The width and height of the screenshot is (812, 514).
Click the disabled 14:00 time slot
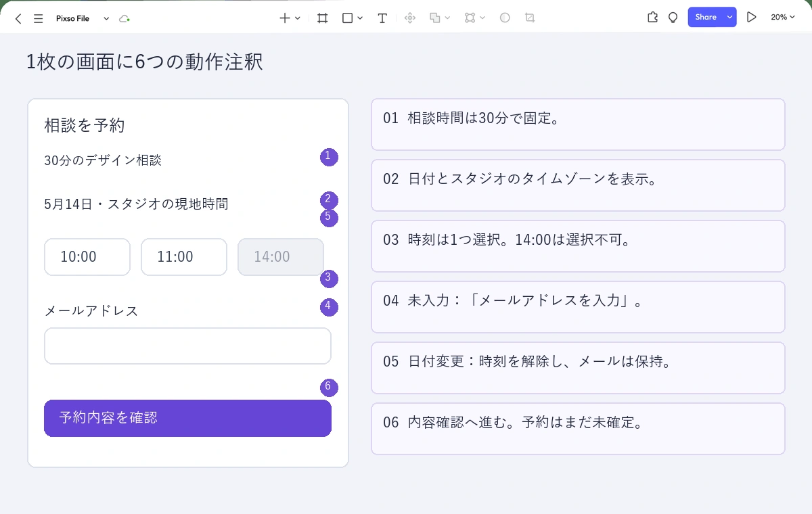coord(281,257)
